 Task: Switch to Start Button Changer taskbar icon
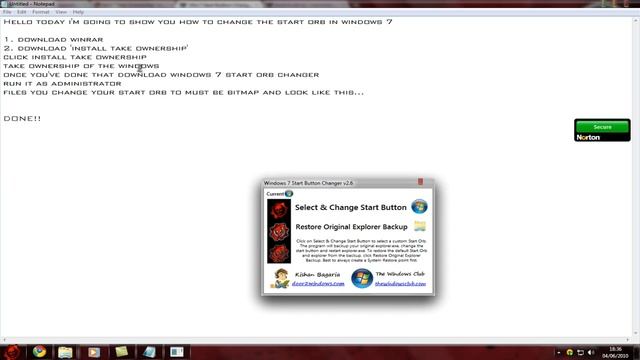pos(177,351)
